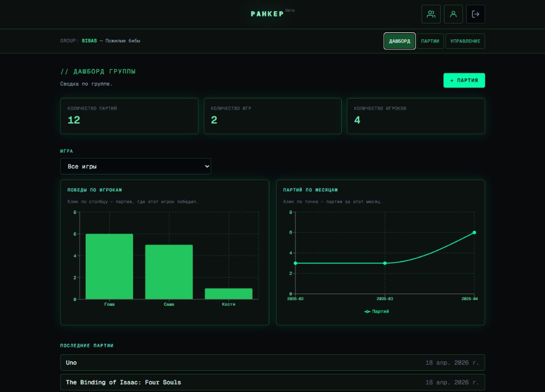Image resolution: width=545 pixels, height=392 pixels.
Task: Switch to the ПАРТИИ tab
Action: (x=430, y=41)
